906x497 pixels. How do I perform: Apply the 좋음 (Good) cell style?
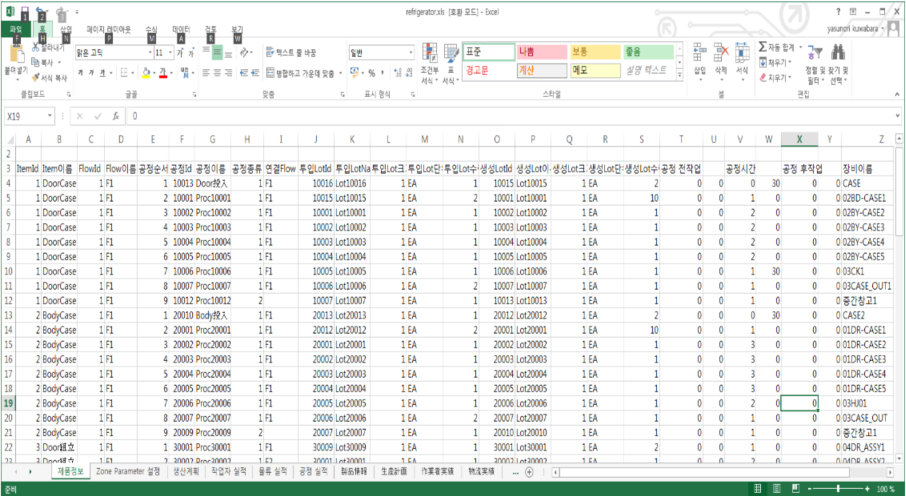point(646,51)
